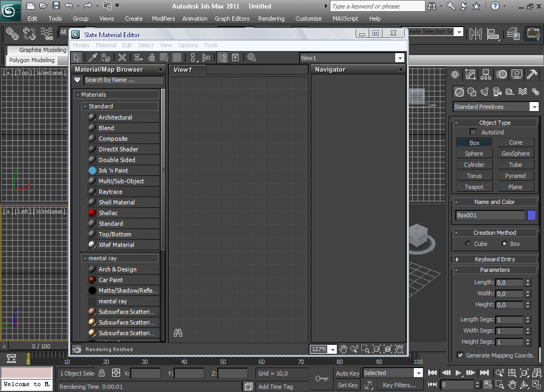Open the Graph Editors menu
This screenshot has height=392, width=544.
point(232,19)
